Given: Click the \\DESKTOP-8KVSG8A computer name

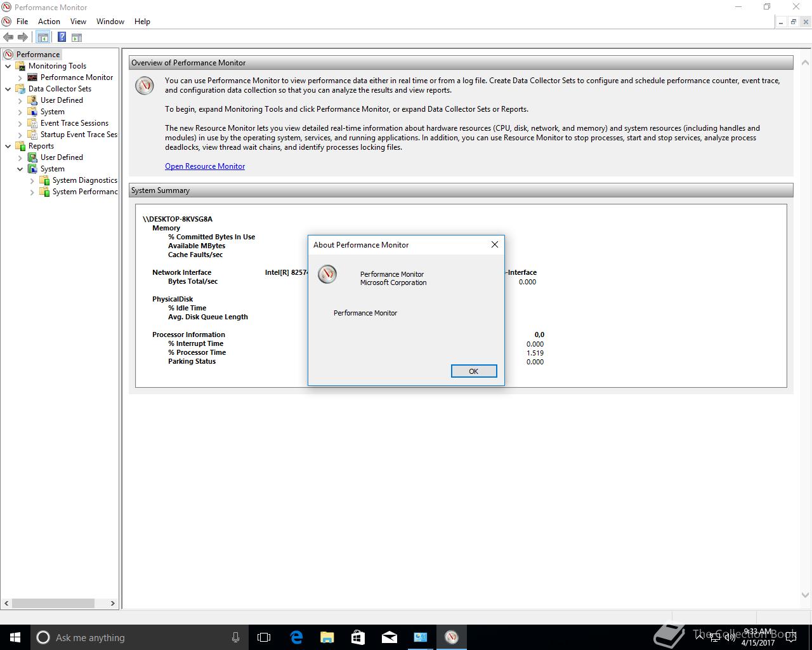Looking at the screenshot, I should point(178,219).
